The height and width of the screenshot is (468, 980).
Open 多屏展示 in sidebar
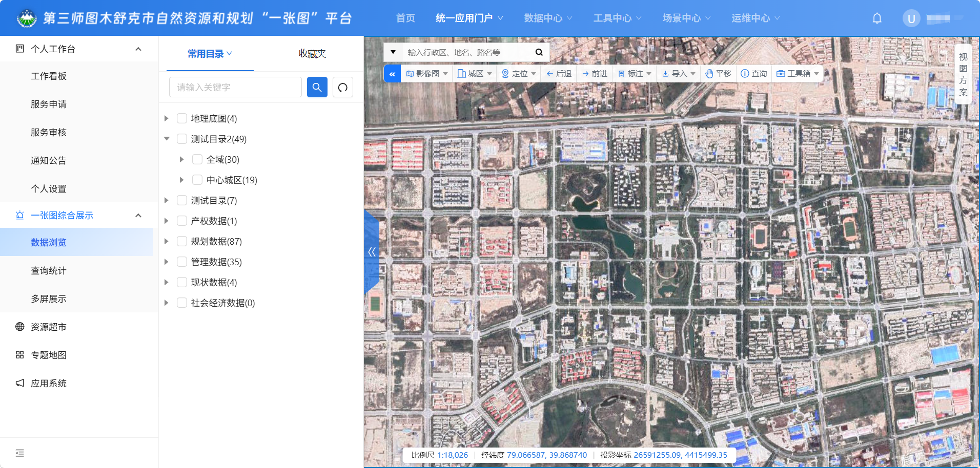(x=49, y=299)
